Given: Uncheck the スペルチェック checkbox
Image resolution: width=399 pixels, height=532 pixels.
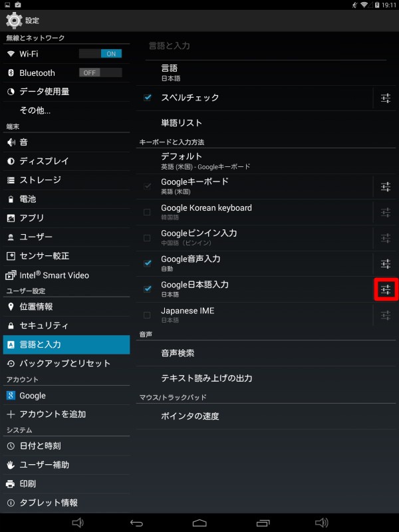Looking at the screenshot, I should click(x=147, y=98).
